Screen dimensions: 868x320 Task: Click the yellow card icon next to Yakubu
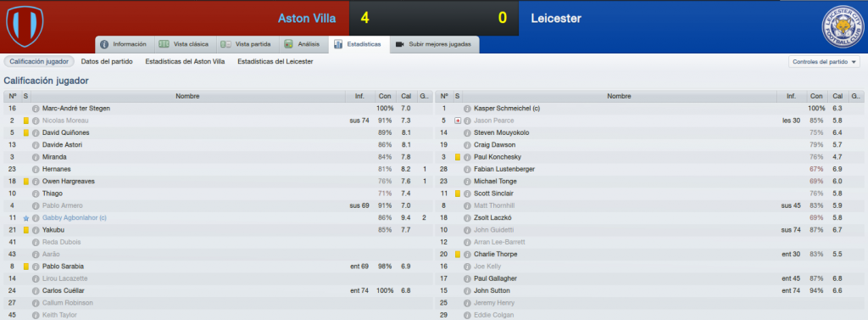coord(25,230)
